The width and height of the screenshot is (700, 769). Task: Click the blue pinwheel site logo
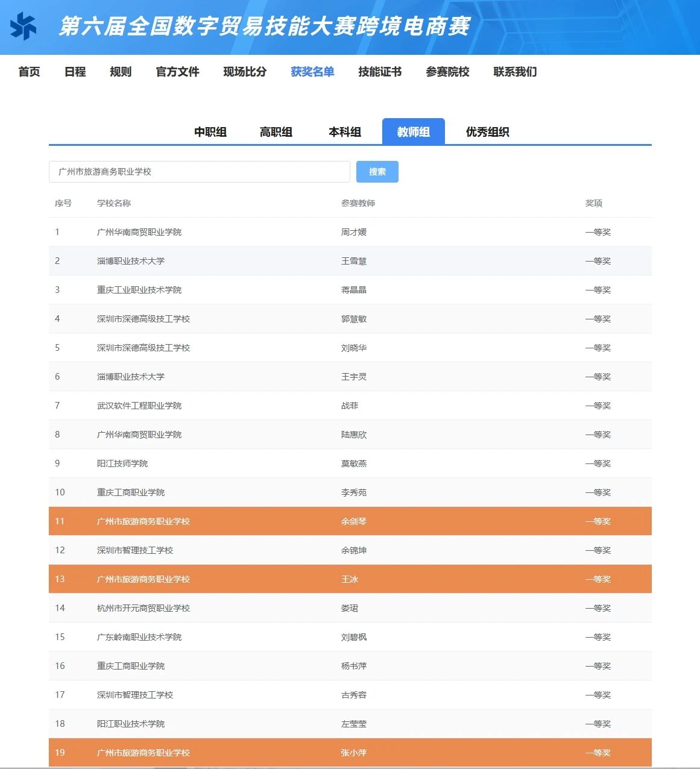click(24, 27)
